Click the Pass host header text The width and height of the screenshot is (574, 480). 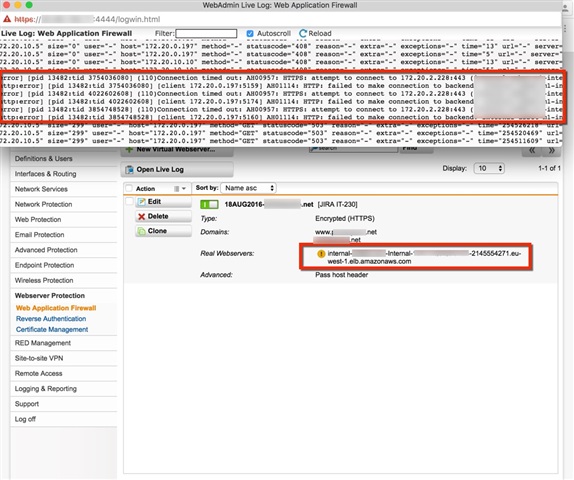coord(341,275)
